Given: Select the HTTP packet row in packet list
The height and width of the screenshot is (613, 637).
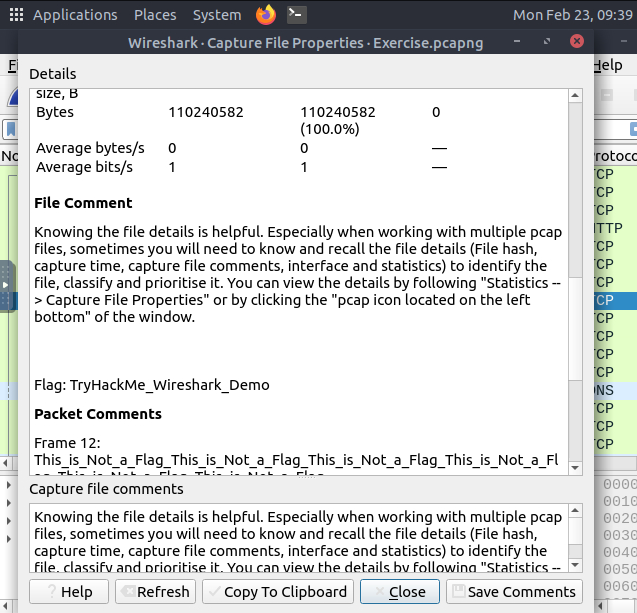Looking at the screenshot, I should [x=615, y=228].
